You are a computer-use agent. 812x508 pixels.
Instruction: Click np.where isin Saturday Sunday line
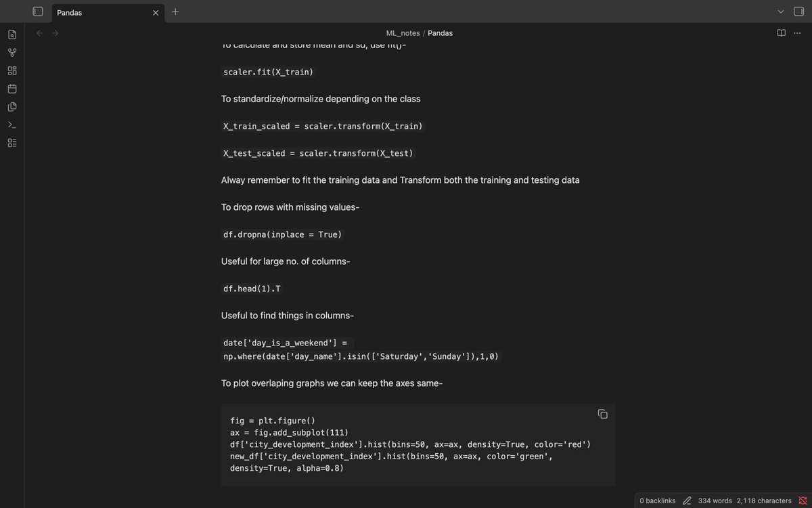tap(361, 356)
